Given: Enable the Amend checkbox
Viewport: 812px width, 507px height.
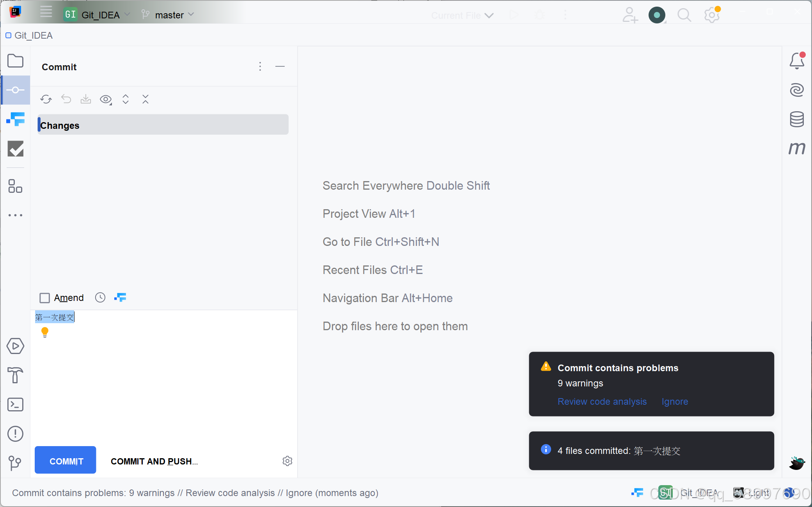Looking at the screenshot, I should click(45, 298).
